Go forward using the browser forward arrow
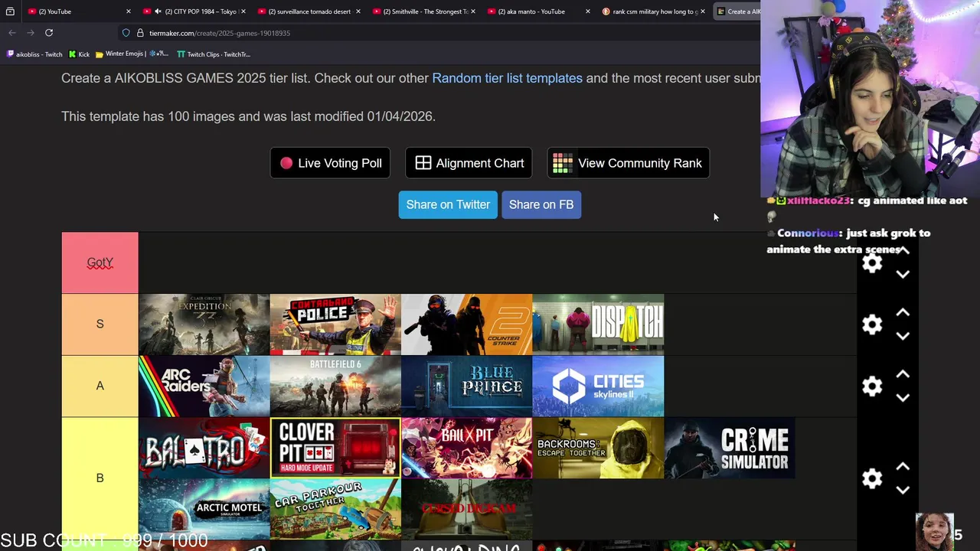Screen dimensions: 980x551 point(31,33)
